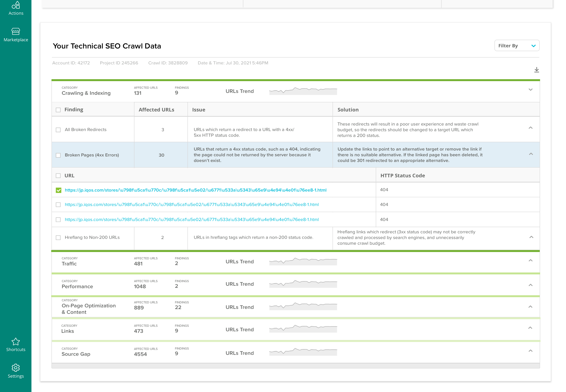The height and width of the screenshot is (392, 566).
Task: Open Shortcuts from the sidebar
Action: [16, 344]
